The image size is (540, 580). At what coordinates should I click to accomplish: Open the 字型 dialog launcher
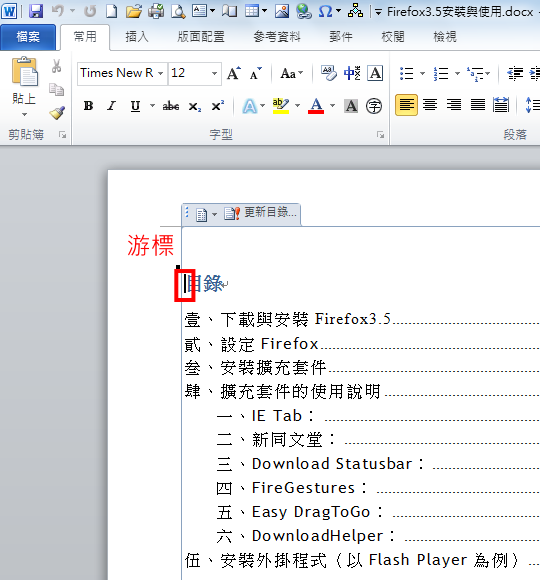(x=380, y=135)
